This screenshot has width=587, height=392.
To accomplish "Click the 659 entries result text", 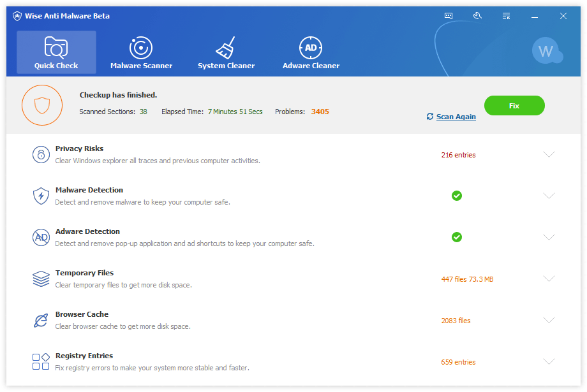I will coord(458,362).
